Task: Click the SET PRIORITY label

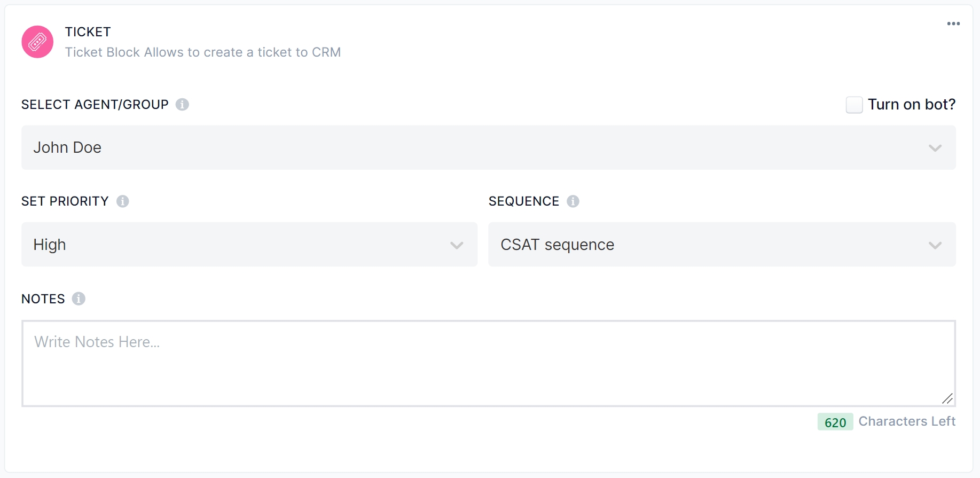Action: pos(65,201)
